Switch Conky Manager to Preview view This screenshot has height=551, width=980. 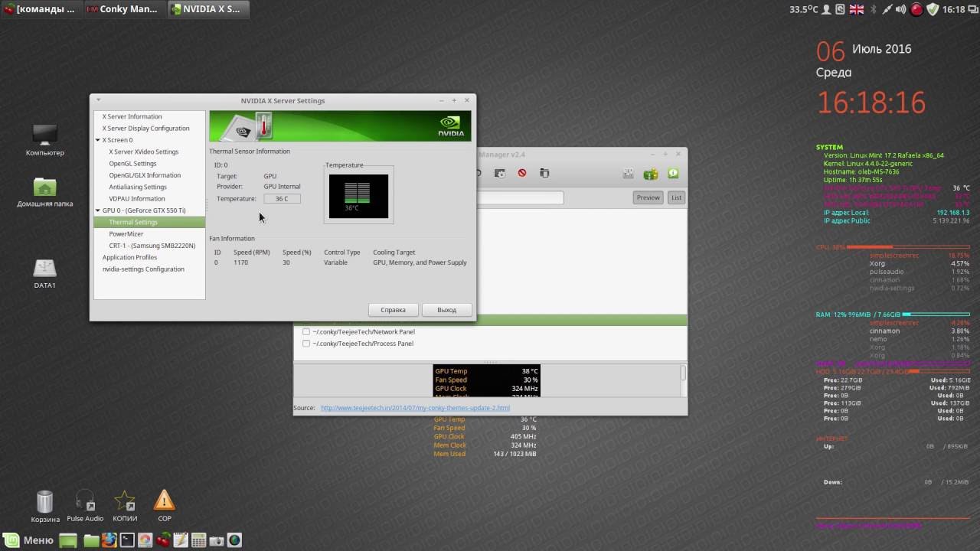point(648,197)
